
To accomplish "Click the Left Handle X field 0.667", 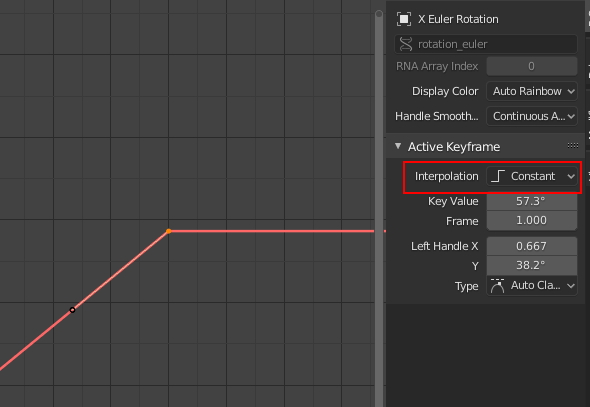I will 532,246.
